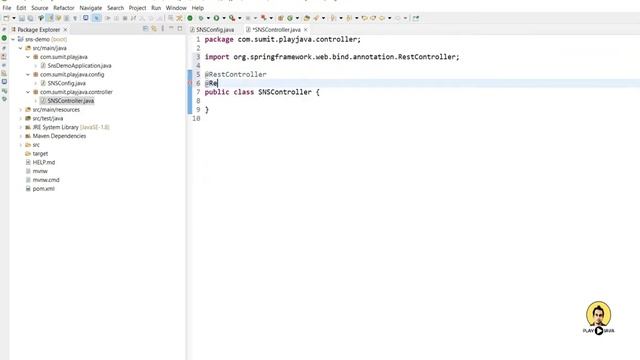The image size is (640, 360).
Task: Open the dropdown arrow beside the New icon
Action: point(14,18)
